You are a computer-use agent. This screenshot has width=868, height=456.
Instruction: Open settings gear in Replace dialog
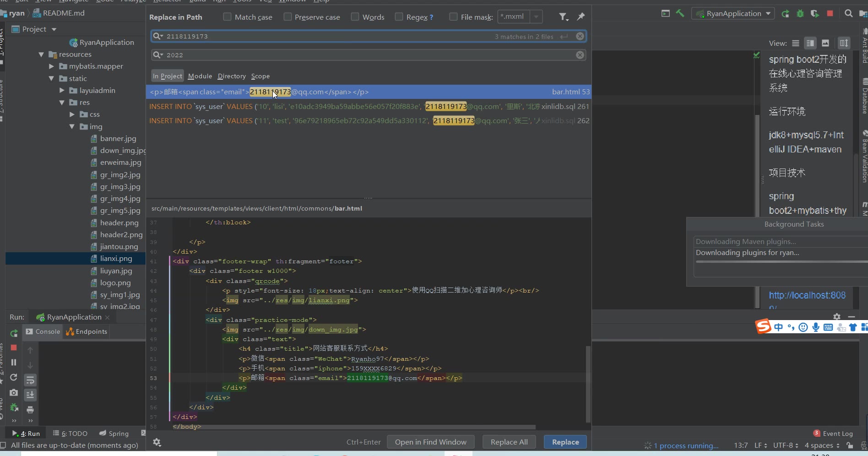pos(157,442)
